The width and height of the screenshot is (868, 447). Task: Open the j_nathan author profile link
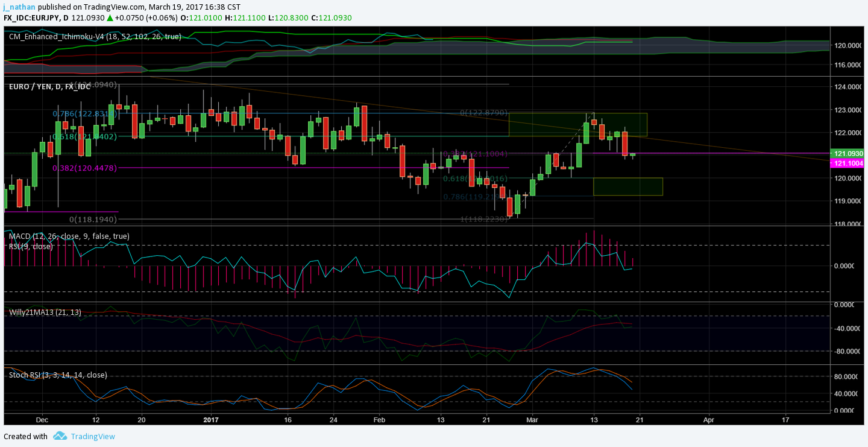tap(18, 6)
